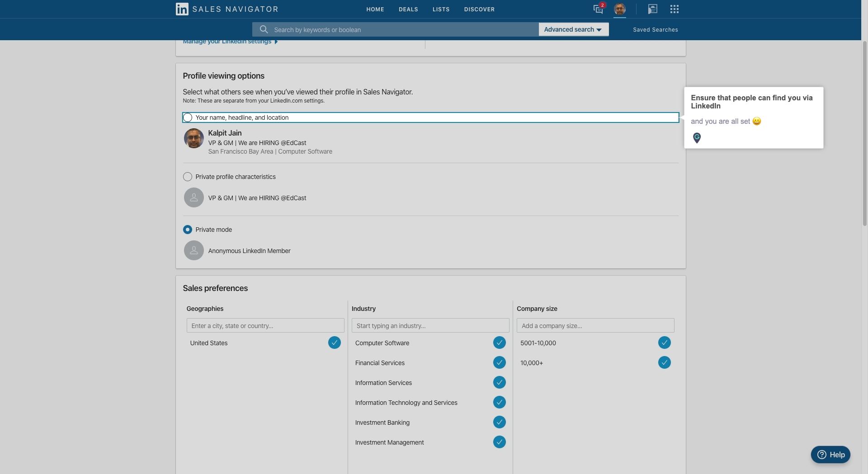Image resolution: width=868 pixels, height=474 pixels.
Task: Go to the Home tab
Action: pyautogui.click(x=375, y=9)
